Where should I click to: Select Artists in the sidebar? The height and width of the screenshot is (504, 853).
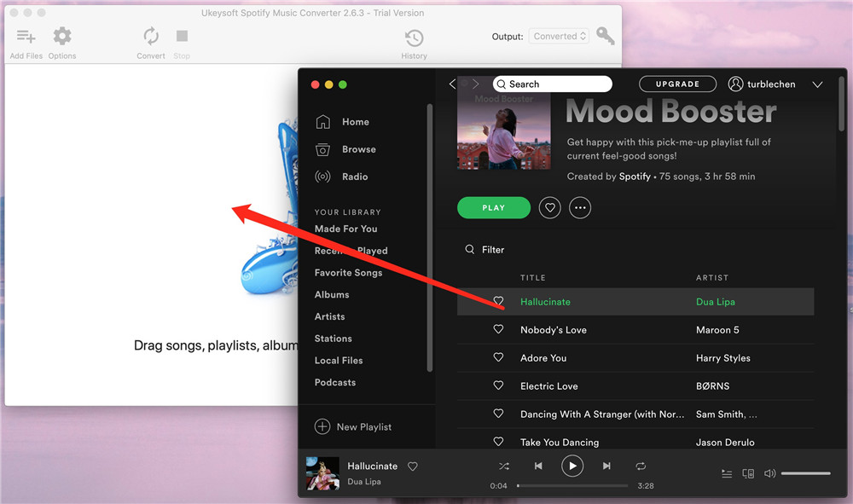point(329,316)
